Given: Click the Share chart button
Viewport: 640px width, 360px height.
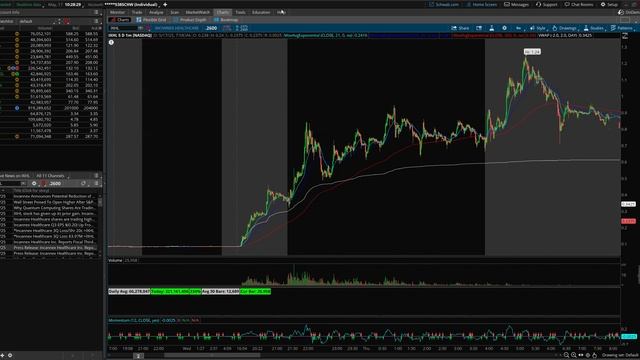Looking at the screenshot, I should pyautogui.click(x=460, y=28).
